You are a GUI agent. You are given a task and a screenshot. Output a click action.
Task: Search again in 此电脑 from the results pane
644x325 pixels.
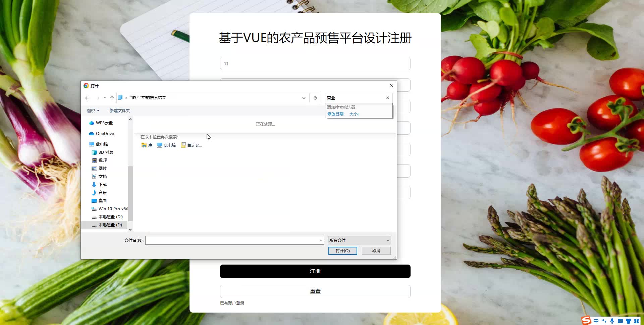coord(166,145)
